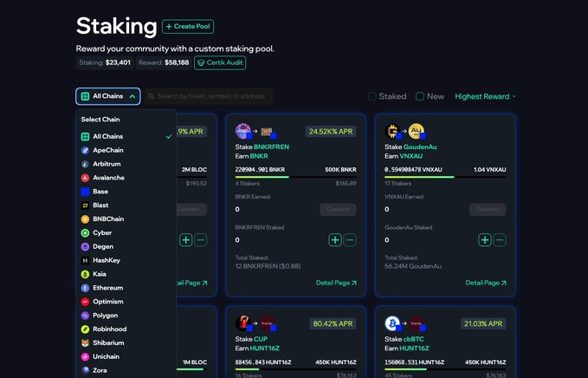The width and height of the screenshot is (588, 378).
Task: Select Avalanche from the chain list
Action: click(x=126, y=178)
